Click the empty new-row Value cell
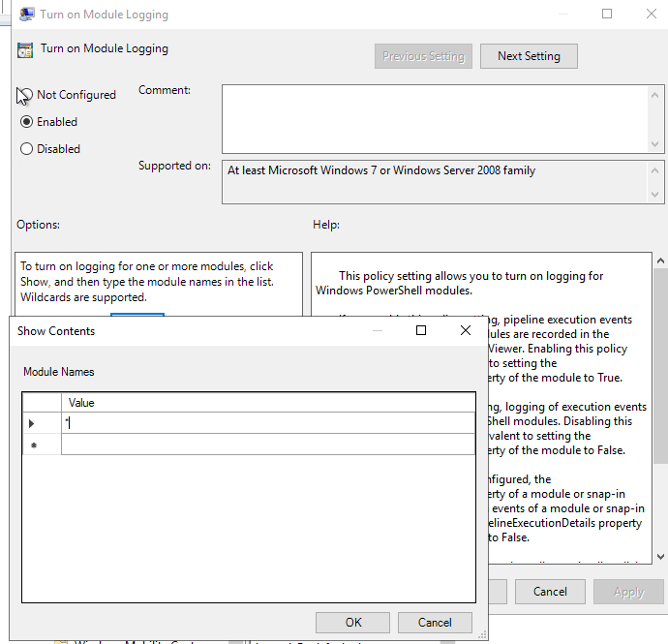Viewport: 668px width, 644px height. pyautogui.click(x=268, y=445)
